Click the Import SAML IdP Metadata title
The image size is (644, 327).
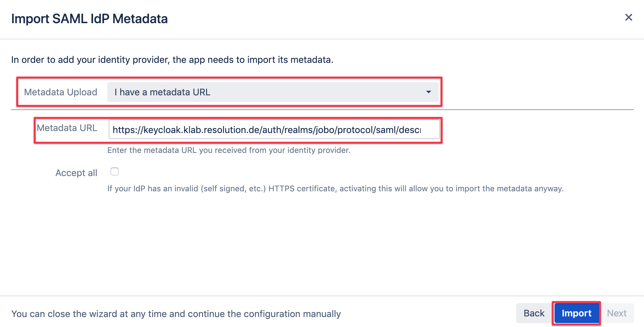click(x=89, y=19)
